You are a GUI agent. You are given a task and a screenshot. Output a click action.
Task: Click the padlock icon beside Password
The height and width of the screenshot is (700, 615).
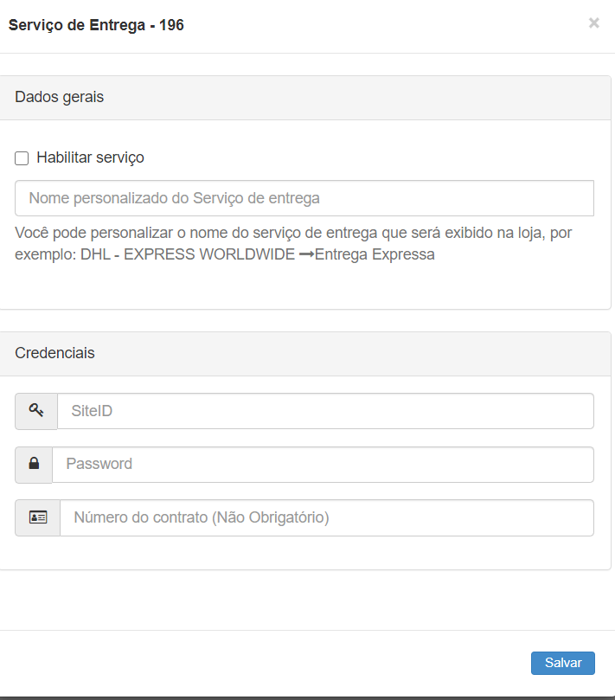point(34,464)
